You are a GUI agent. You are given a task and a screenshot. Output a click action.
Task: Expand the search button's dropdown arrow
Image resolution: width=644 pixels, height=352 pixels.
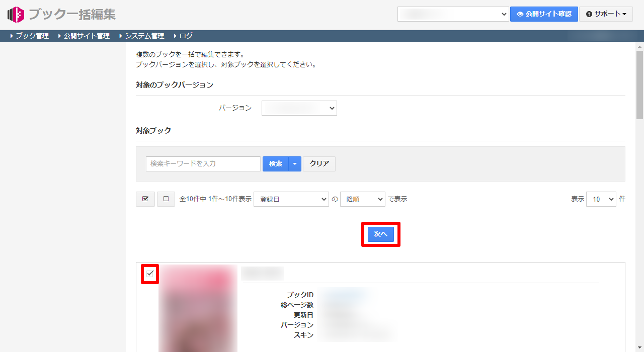point(295,163)
